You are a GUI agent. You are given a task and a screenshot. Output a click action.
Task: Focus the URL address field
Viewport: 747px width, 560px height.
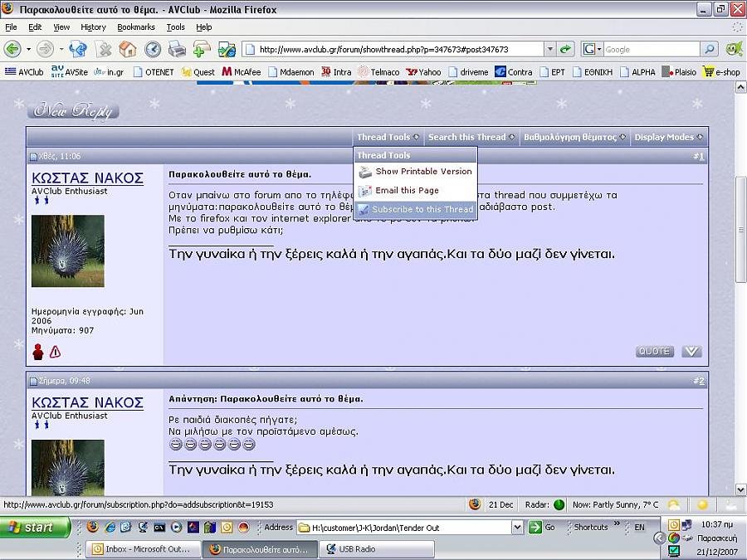tap(393, 49)
